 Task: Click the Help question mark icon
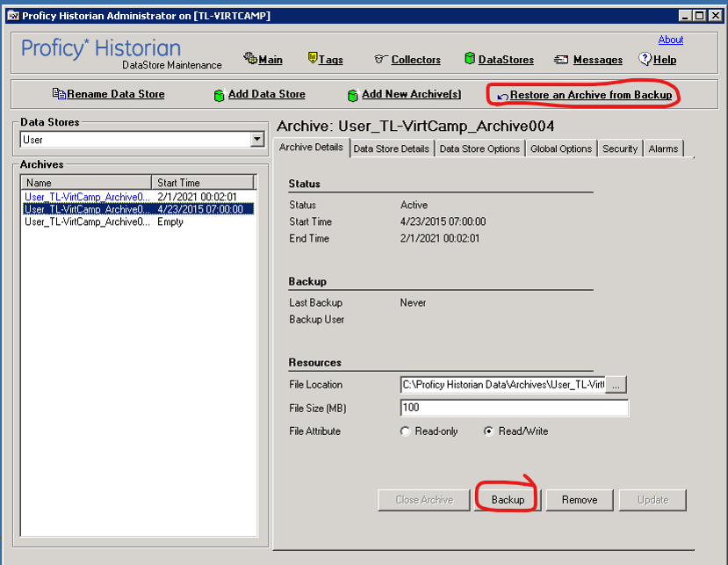[x=645, y=59]
